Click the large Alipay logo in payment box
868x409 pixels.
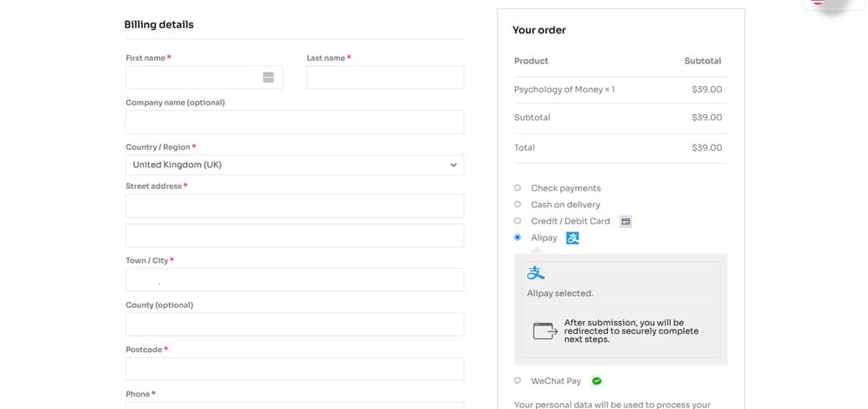click(536, 273)
